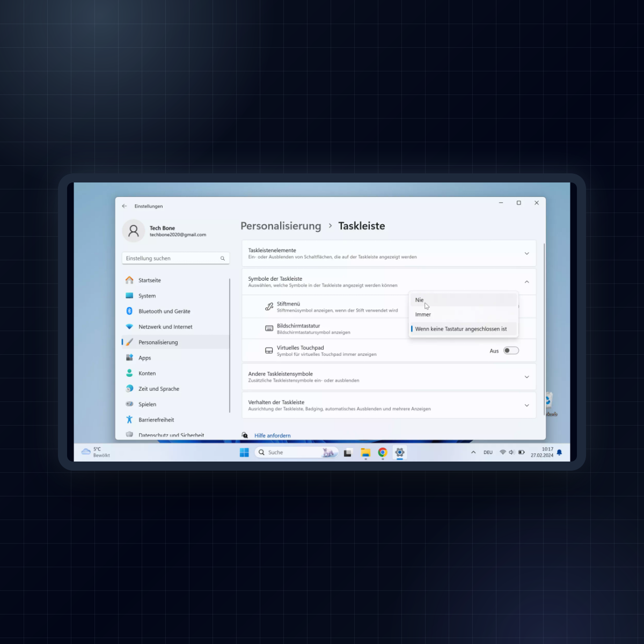
Task: Click the Stiftmenü pen icon
Action: pos(269,307)
